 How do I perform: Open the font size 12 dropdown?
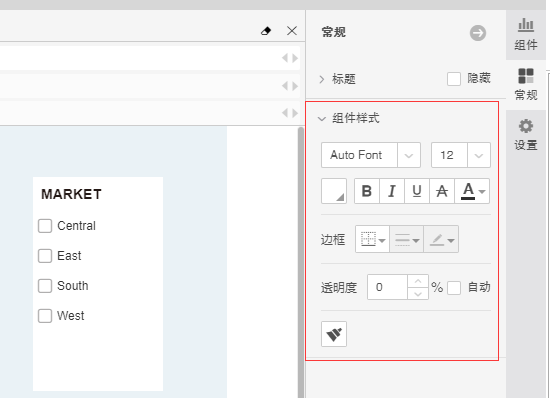pos(461,155)
